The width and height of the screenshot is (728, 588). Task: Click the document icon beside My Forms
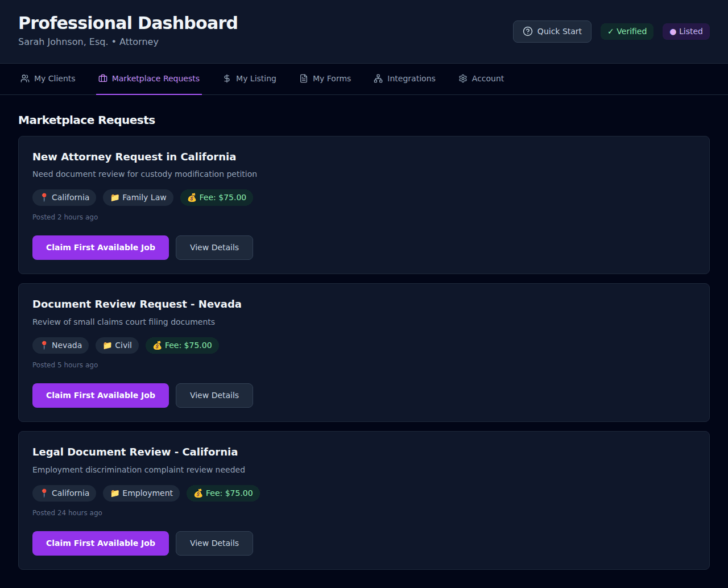click(303, 78)
